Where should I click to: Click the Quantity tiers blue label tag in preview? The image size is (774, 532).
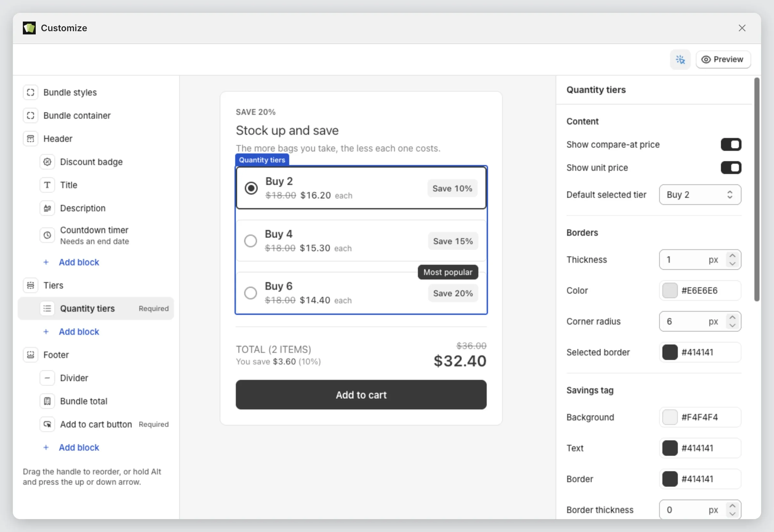(x=262, y=160)
